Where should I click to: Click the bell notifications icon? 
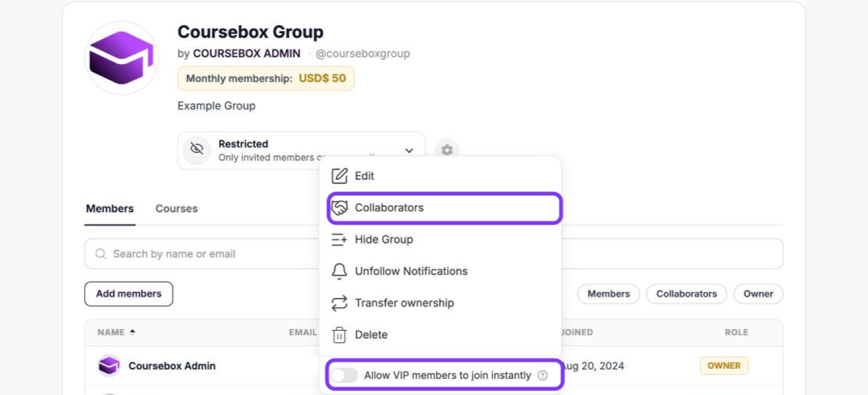point(339,271)
